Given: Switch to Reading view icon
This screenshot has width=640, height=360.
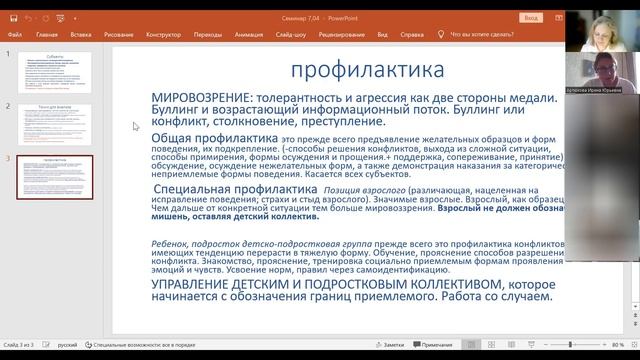Looking at the screenshot, I should 511,345.
